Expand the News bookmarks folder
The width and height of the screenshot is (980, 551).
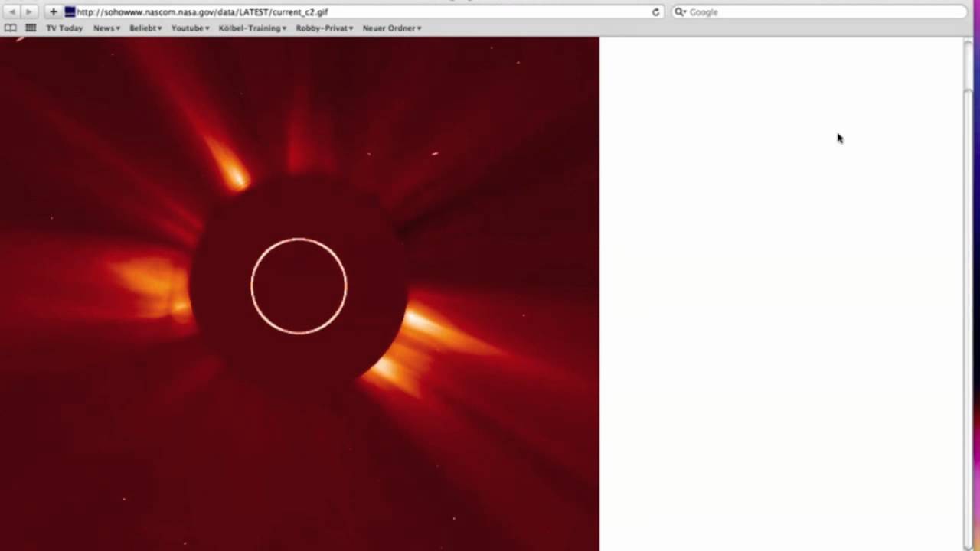[x=106, y=28]
